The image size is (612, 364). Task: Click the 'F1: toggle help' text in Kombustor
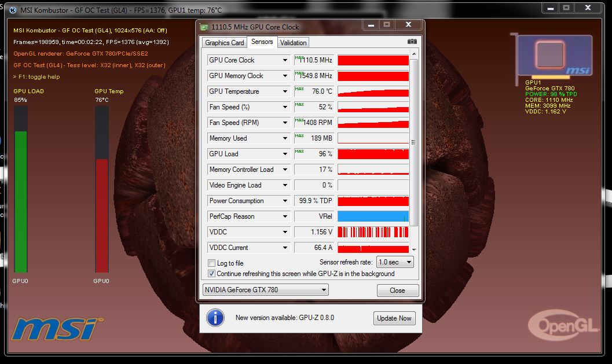[39, 77]
